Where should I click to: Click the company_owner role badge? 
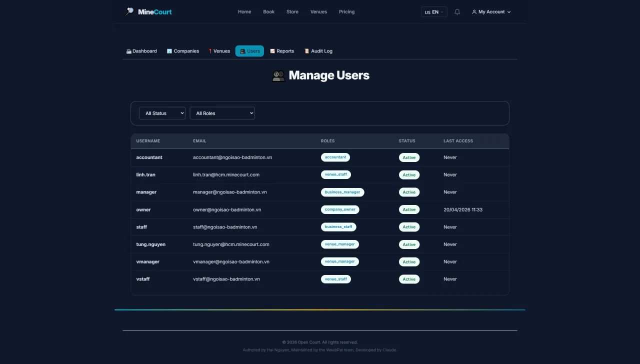point(340,209)
